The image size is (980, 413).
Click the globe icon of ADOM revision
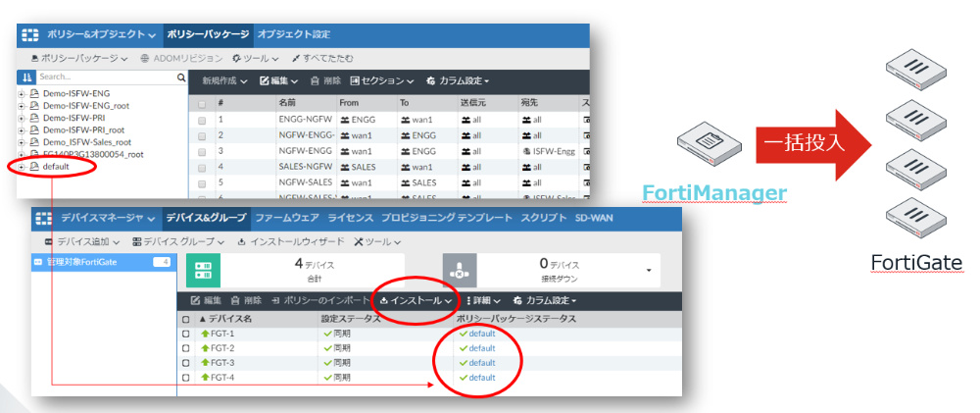pyautogui.click(x=144, y=58)
